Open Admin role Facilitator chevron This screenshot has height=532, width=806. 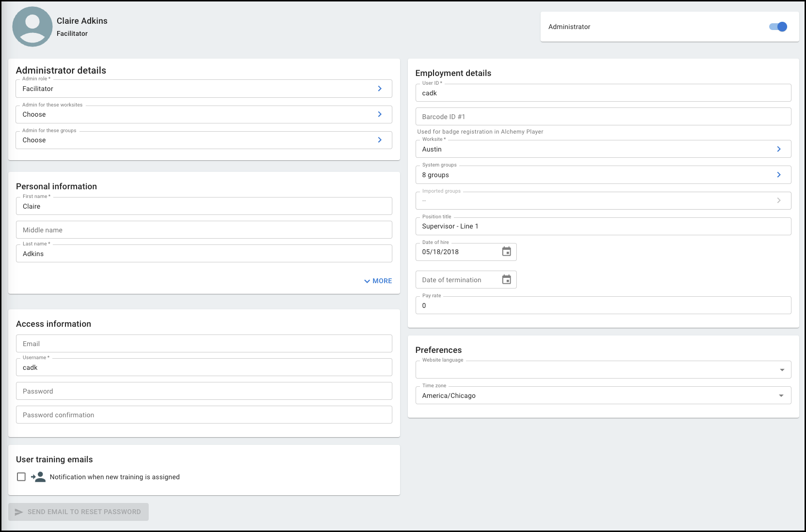(x=380, y=89)
